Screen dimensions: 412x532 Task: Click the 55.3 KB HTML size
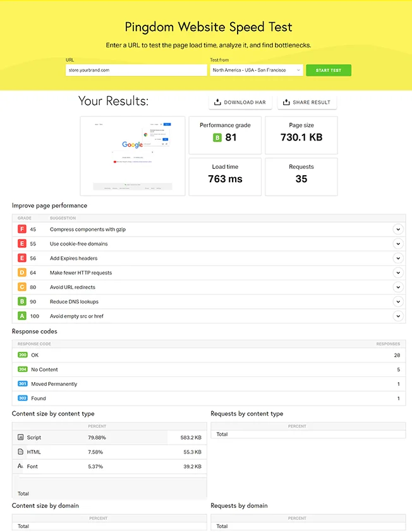pyautogui.click(x=192, y=452)
